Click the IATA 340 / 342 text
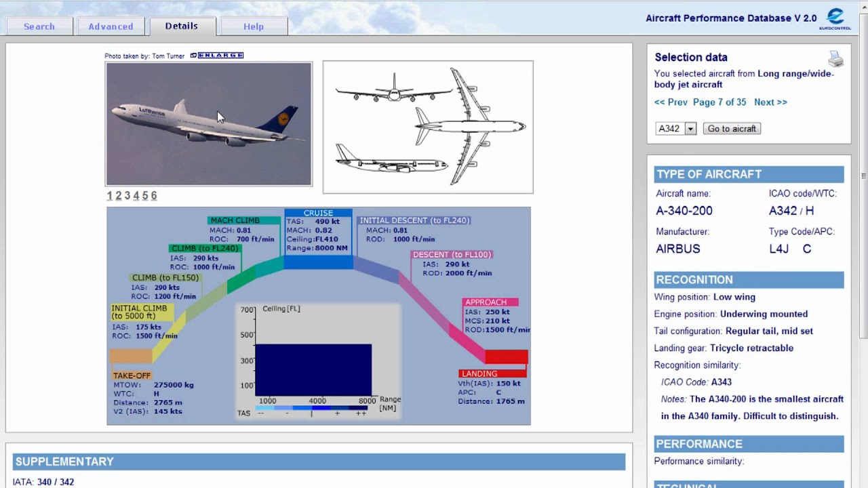The image size is (868, 488). click(43, 482)
